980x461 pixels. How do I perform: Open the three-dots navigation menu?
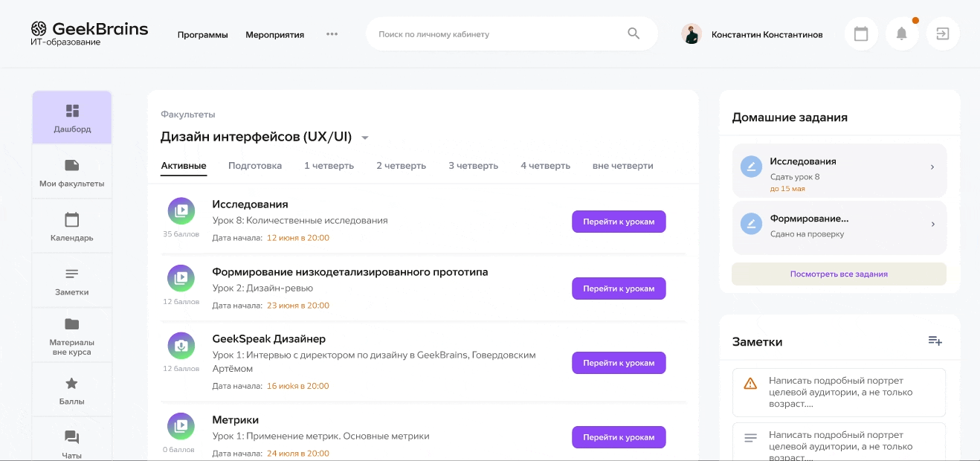(x=332, y=33)
